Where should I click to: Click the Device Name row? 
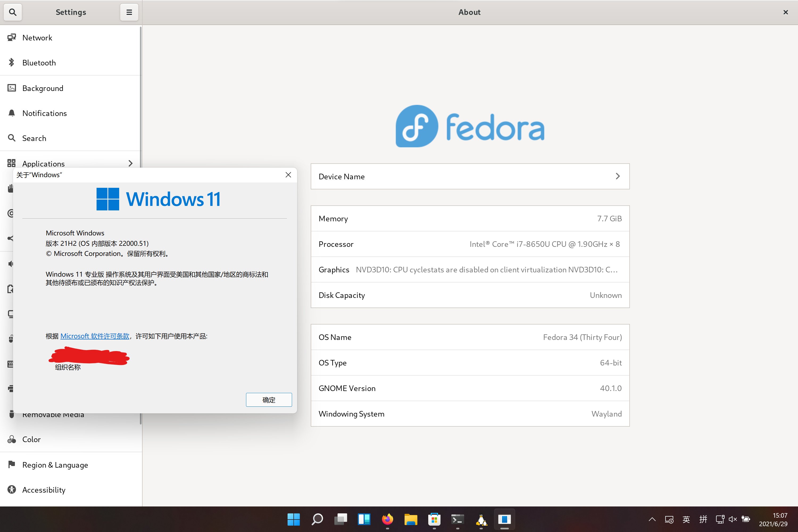[x=470, y=176]
